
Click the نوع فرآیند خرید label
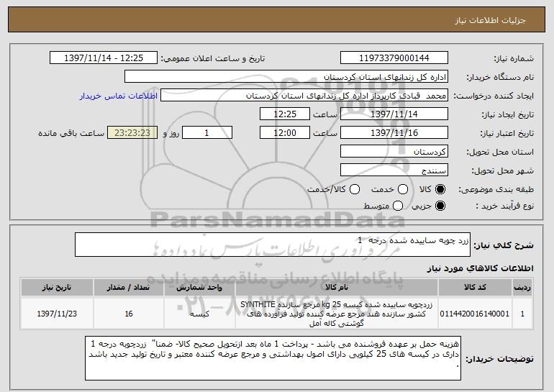tap(504, 206)
